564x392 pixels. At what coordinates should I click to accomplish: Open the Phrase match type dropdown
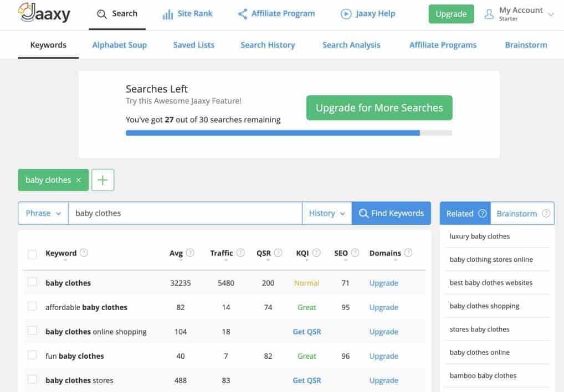coord(43,213)
